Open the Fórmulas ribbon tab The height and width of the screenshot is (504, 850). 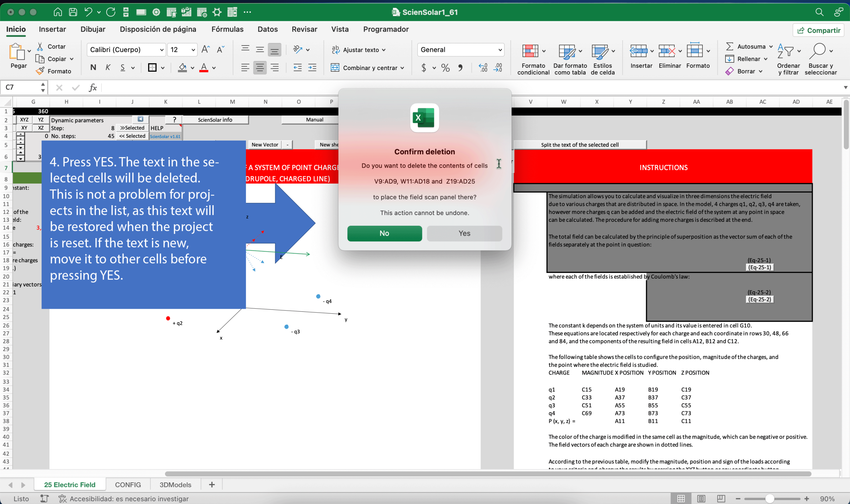click(227, 29)
